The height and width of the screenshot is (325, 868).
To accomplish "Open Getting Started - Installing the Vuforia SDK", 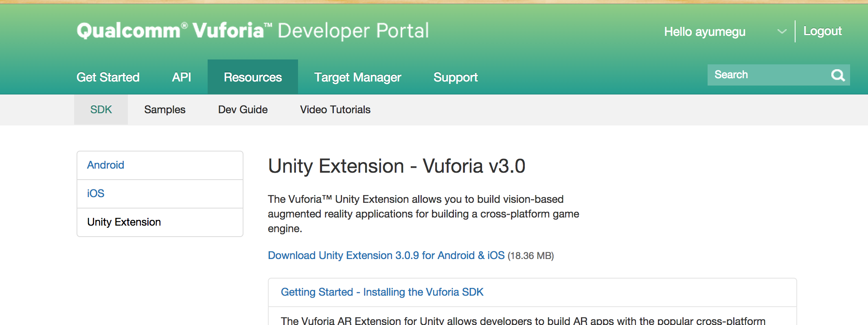I will (382, 292).
